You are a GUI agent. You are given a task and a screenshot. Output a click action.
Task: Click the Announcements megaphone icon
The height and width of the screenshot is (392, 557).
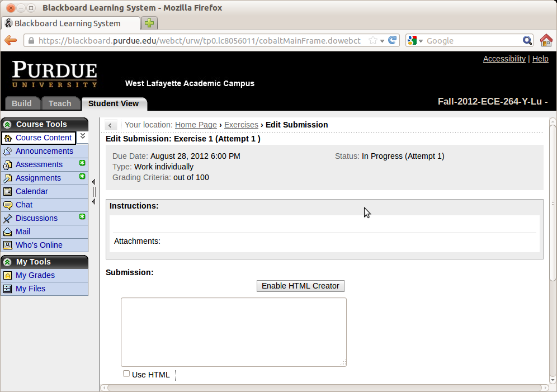point(8,151)
